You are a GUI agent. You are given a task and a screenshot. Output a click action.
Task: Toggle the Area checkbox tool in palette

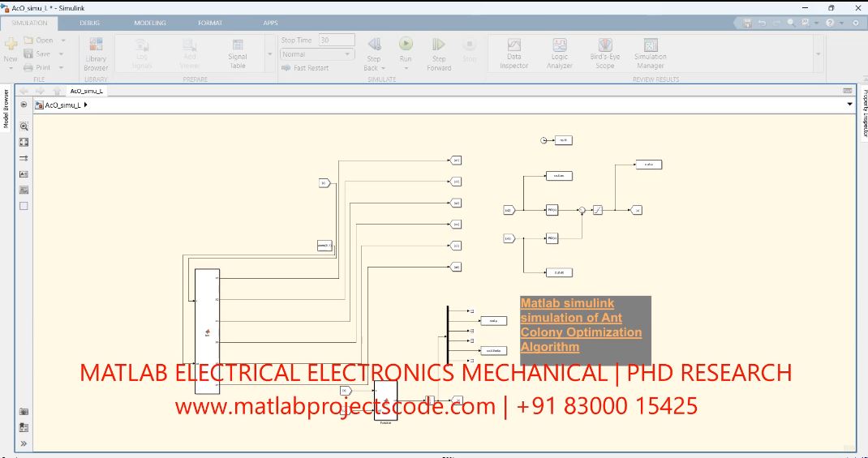pyautogui.click(x=24, y=206)
